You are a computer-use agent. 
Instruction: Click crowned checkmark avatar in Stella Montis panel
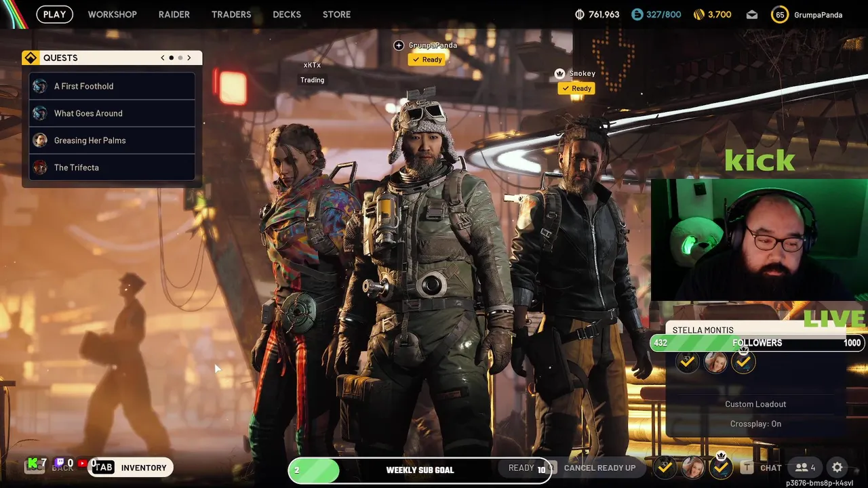(x=743, y=361)
